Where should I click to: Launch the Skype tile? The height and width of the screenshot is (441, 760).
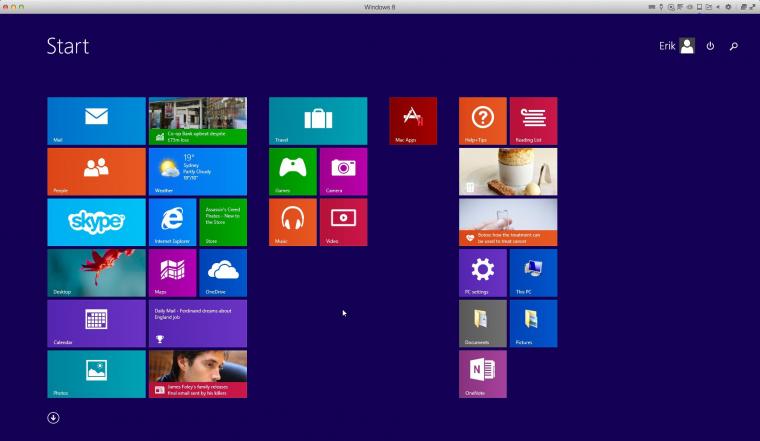96,222
